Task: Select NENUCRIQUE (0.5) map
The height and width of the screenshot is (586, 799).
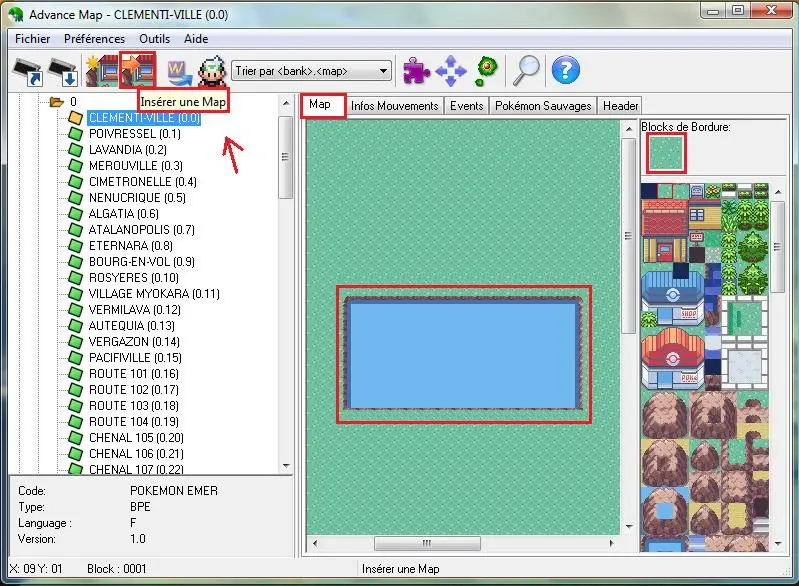Action: click(x=137, y=198)
